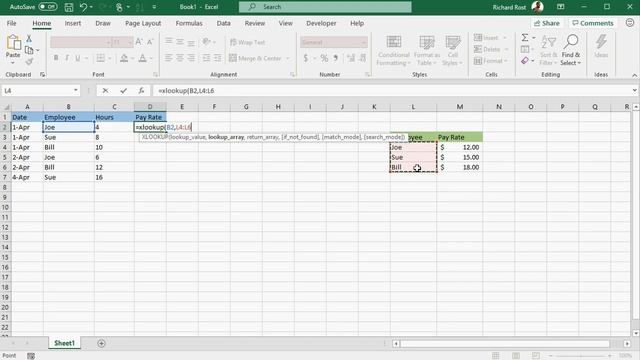This screenshot has height=360, width=640.
Task: Click the Search box in title bar
Action: tap(325, 7)
